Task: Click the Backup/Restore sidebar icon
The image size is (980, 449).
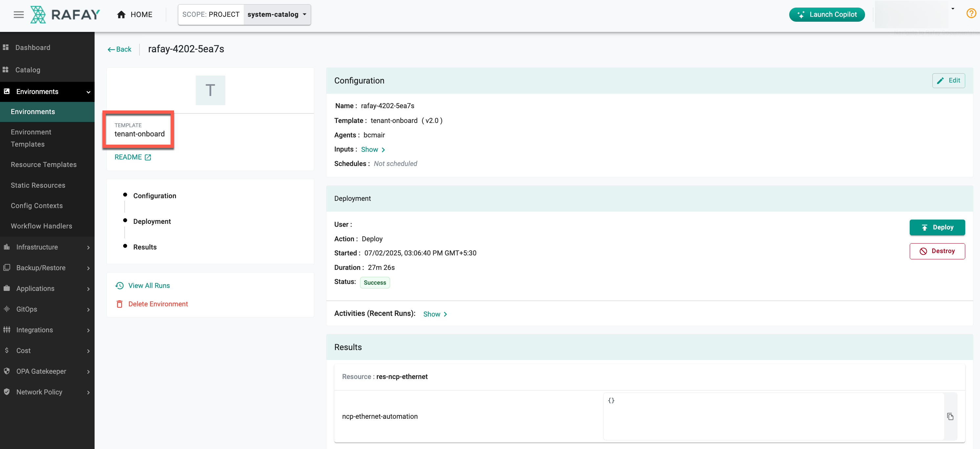Action: pyautogui.click(x=7, y=267)
